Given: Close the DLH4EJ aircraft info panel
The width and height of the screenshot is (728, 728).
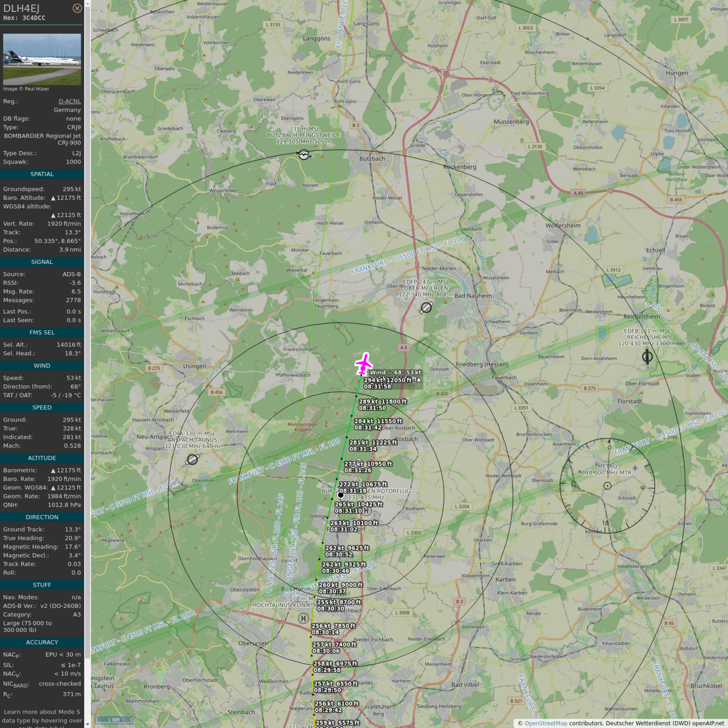Looking at the screenshot, I should (x=77, y=8).
